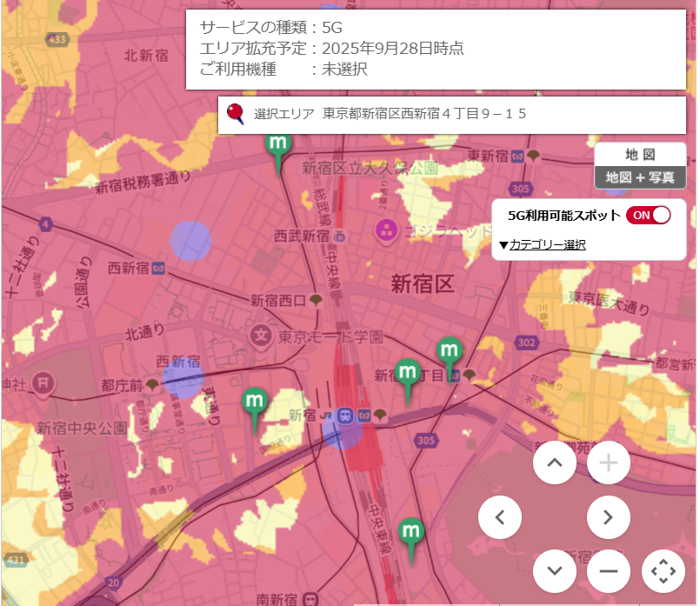Click the green m marker near 新宿区立大久保公園

(x=279, y=144)
